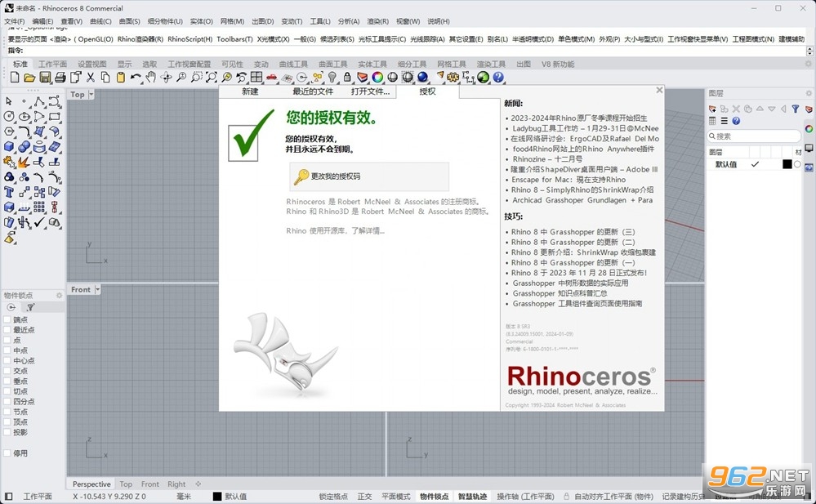Viewport: 816px width, 504px height.
Task: Toggle 锁定格点 in the status bar
Action: pos(333,497)
